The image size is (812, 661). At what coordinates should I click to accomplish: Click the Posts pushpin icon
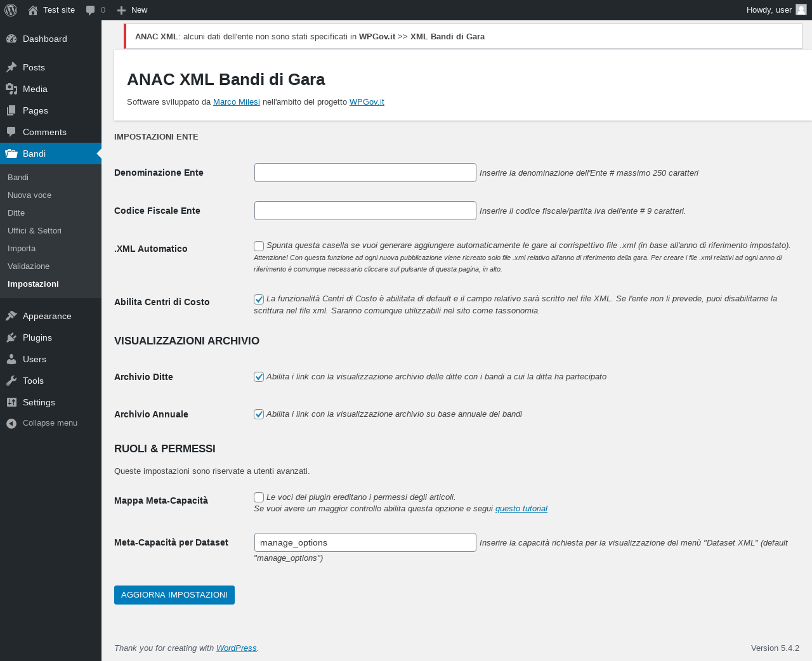point(11,67)
